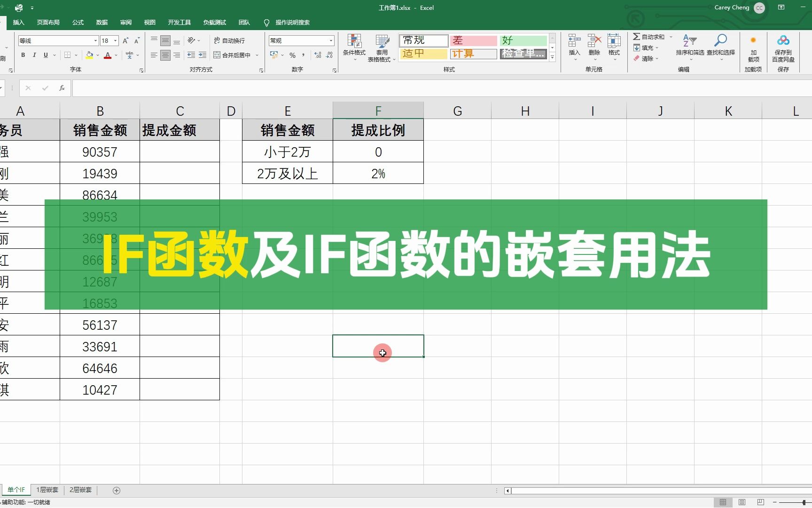
Task: Apply accounting number format
Action: (274, 55)
